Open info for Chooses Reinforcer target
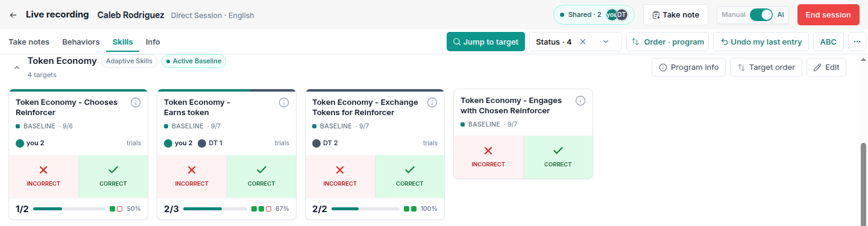Image resolution: width=868 pixels, height=226 pixels. tap(136, 102)
